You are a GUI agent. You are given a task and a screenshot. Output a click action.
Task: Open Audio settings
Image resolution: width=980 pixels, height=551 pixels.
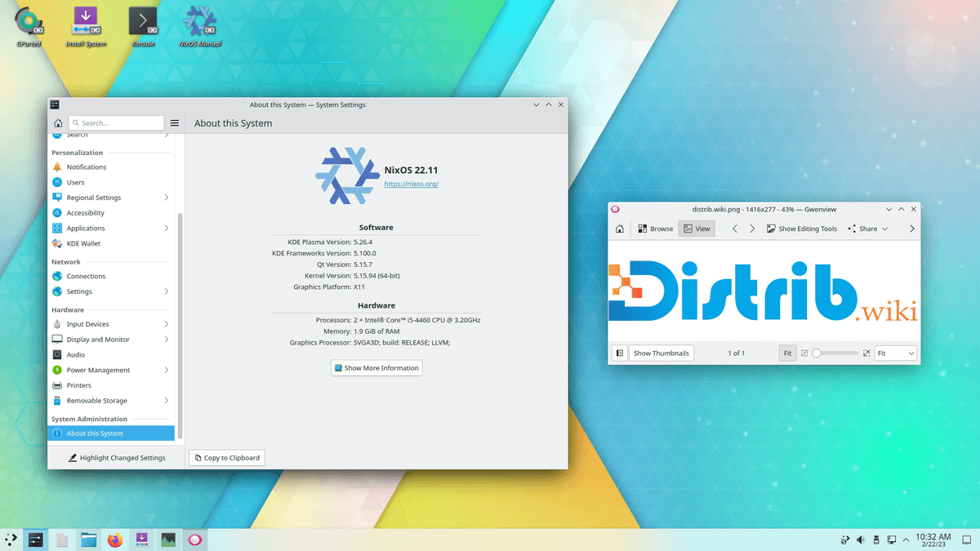(x=111, y=355)
